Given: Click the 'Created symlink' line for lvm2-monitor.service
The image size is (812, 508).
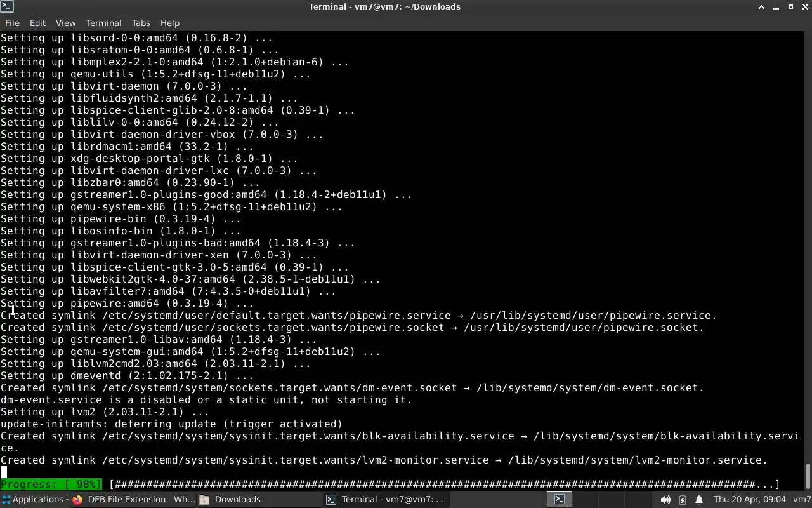Looking at the screenshot, I should [384, 460].
